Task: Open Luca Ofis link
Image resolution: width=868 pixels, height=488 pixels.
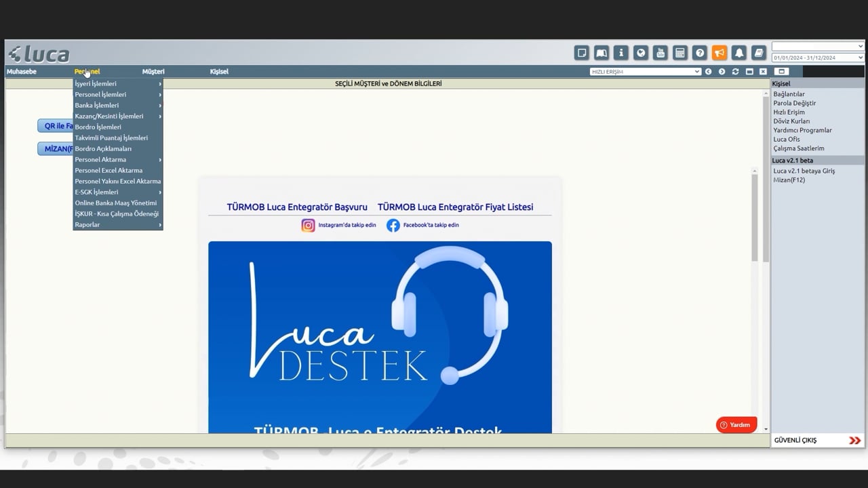Action: tap(787, 139)
